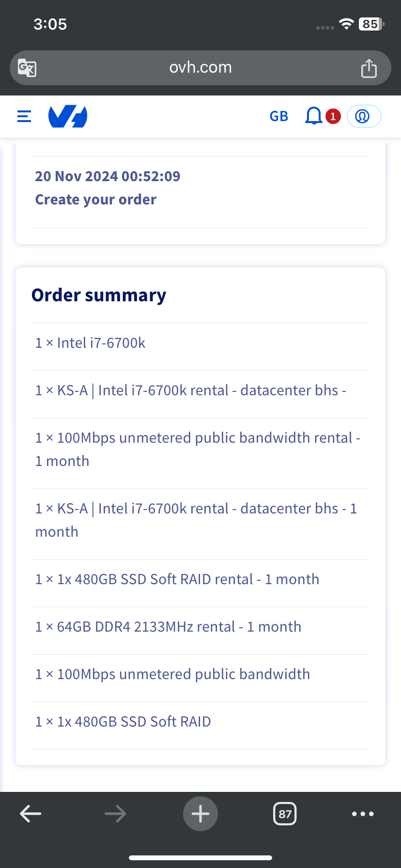Viewport: 401px width, 868px height.
Task: Tap the OVH logo
Action: pyautogui.click(x=68, y=116)
